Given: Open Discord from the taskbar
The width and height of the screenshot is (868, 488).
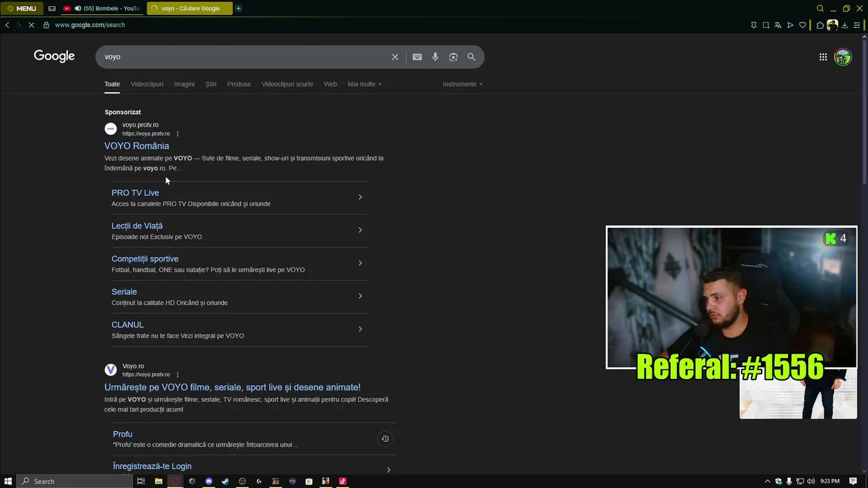Looking at the screenshot, I should (x=209, y=481).
